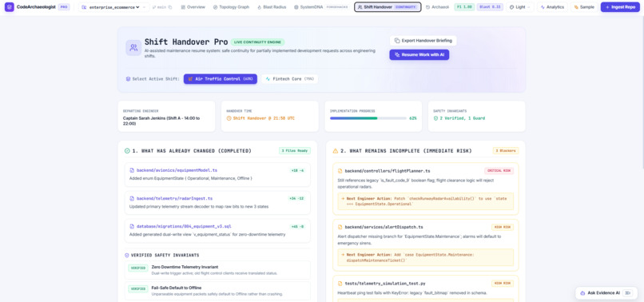Screen dimensions: 644x302
Task: Open database/migrations/004_equipment_v3.sql link
Action: (x=184, y=226)
